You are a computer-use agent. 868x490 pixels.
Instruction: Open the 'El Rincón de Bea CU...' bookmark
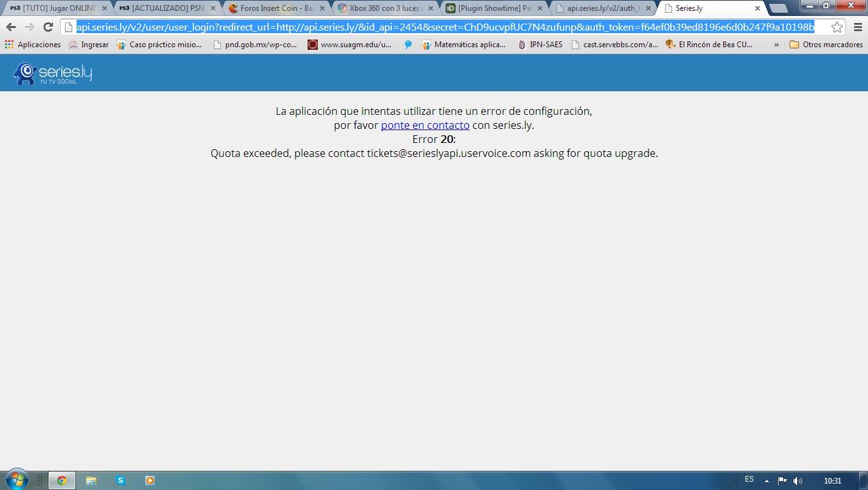[709, 45]
